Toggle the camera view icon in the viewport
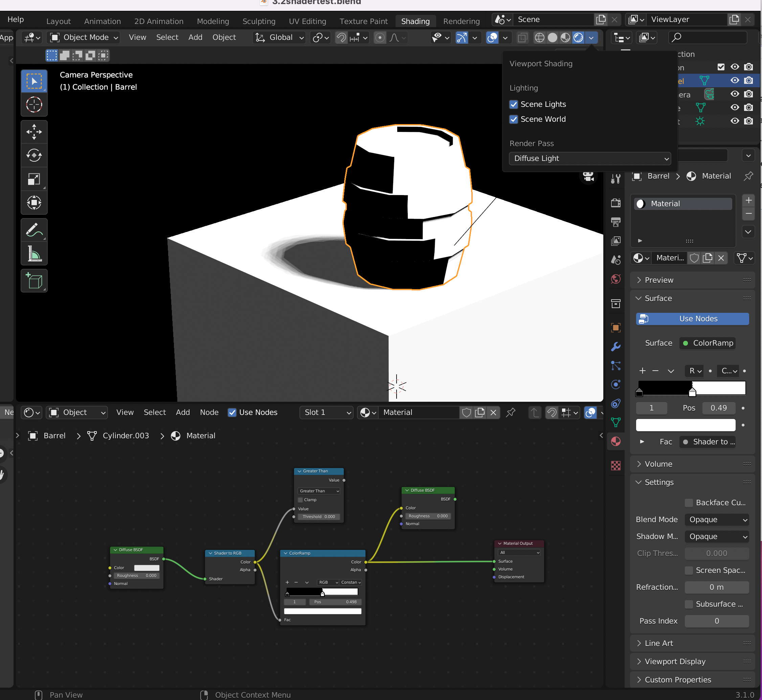Viewport: 762px width, 700px height. coord(588,176)
